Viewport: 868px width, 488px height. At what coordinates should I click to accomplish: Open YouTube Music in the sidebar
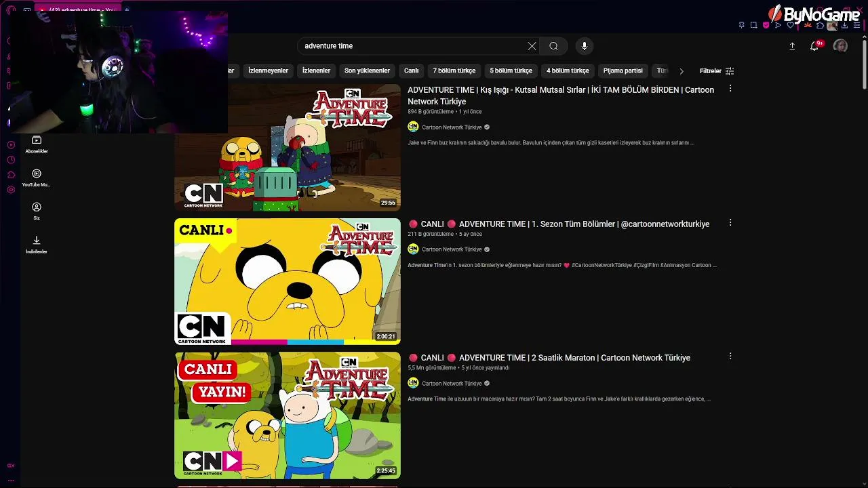37,178
